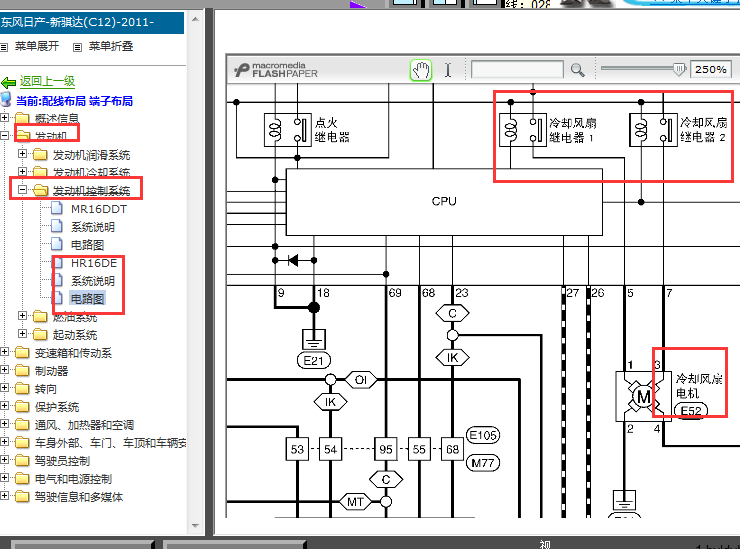The height and width of the screenshot is (549, 740).
Task: Expand the 发动机冷却系统 node
Action: (x=22, y=171)
